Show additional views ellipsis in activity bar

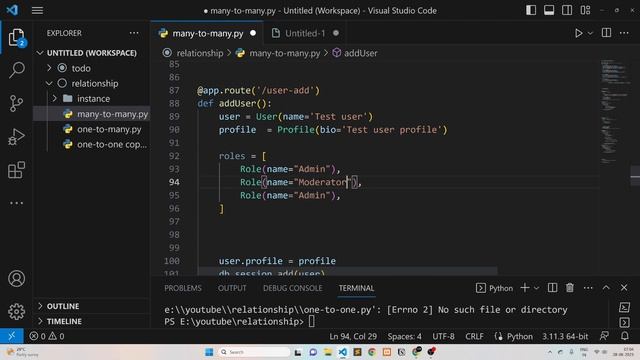[16, 203]
